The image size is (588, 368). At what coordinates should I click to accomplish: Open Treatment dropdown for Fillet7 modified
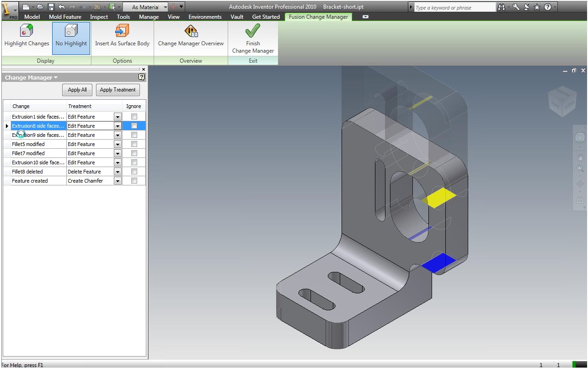tap(118, 153)
